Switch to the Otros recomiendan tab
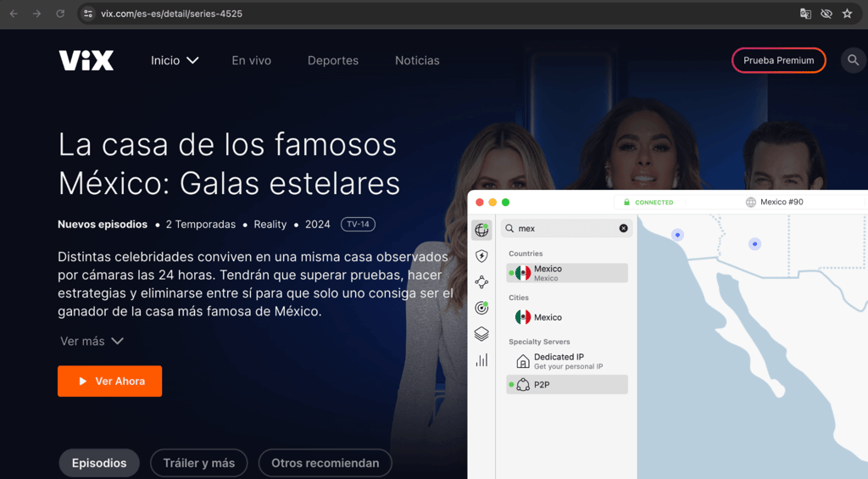 (325, 463)
